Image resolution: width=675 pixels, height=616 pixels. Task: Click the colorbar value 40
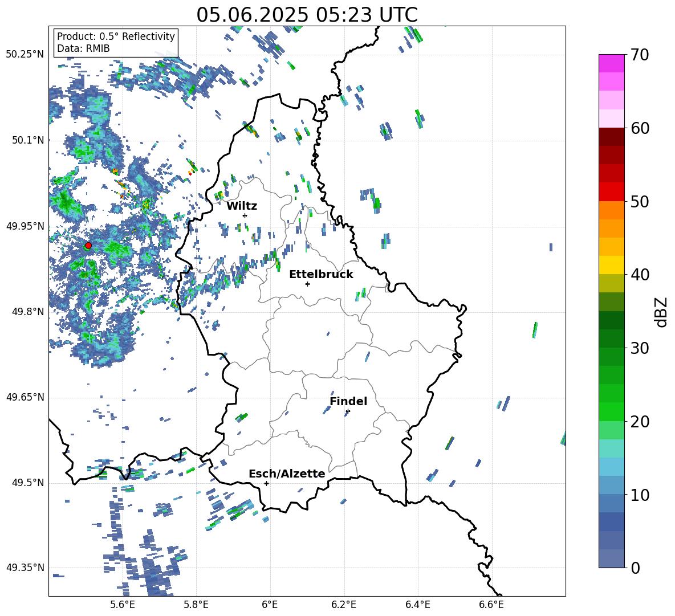pyautogui.click(x=640, y=275)
